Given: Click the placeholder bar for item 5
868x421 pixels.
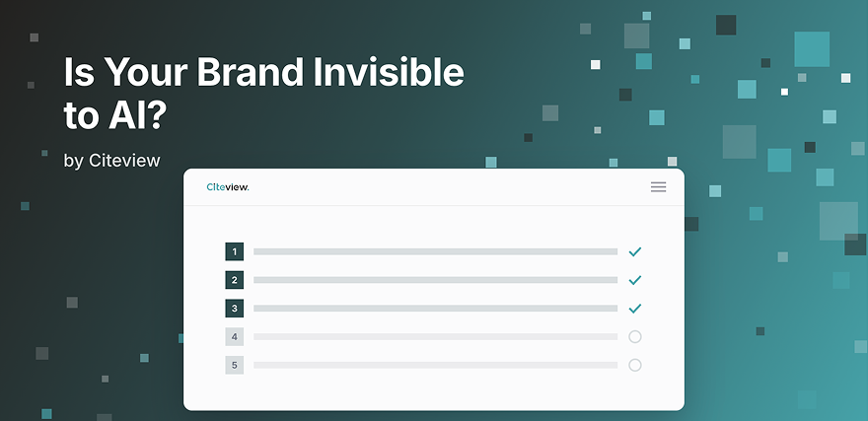Looking at the screenshot, I should click(435, 365).
